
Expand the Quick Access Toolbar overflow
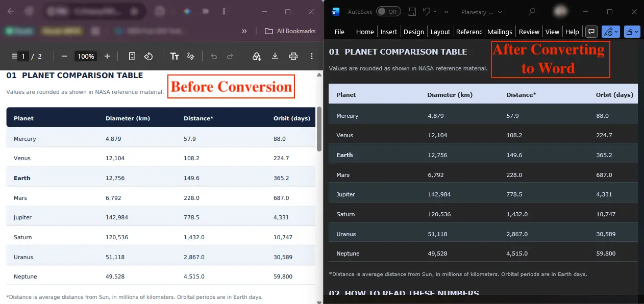pyautogui.click(x=447, y=12)
